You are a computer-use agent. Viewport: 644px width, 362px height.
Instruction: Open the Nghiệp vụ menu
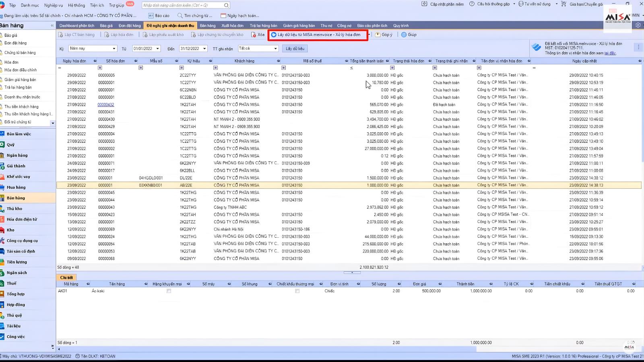pyautogui.click(x=53, y=5)
